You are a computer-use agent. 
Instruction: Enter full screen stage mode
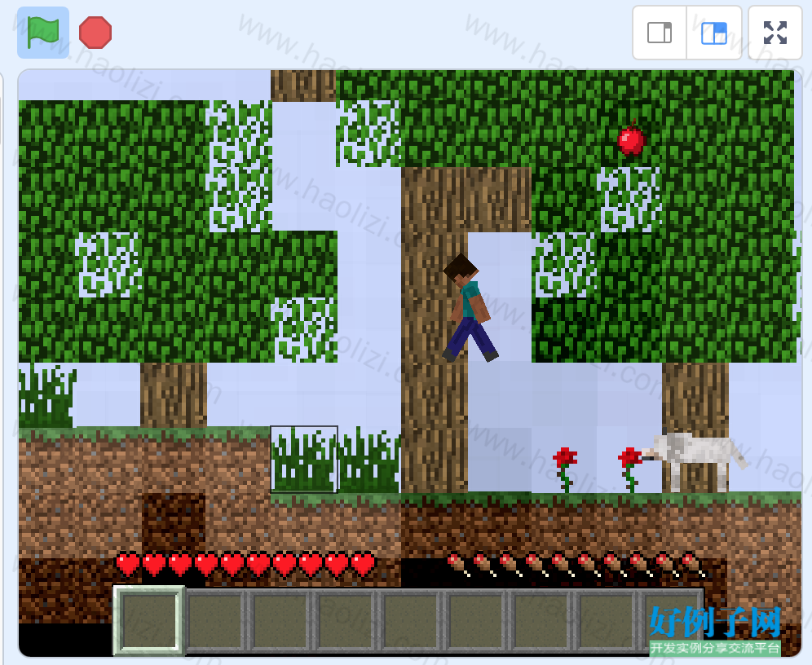[x=775, y=33]
